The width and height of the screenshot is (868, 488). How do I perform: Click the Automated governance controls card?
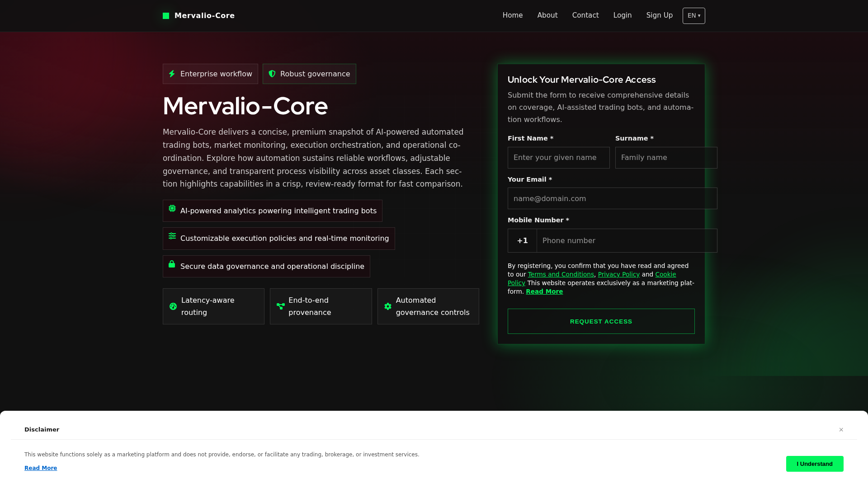point(428,306)
